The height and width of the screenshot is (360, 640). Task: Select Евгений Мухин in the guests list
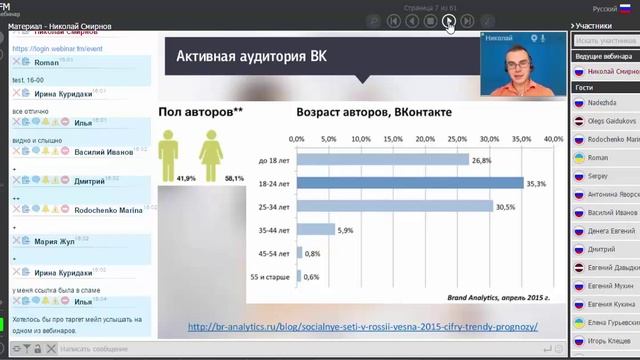(x=606, y=286)
